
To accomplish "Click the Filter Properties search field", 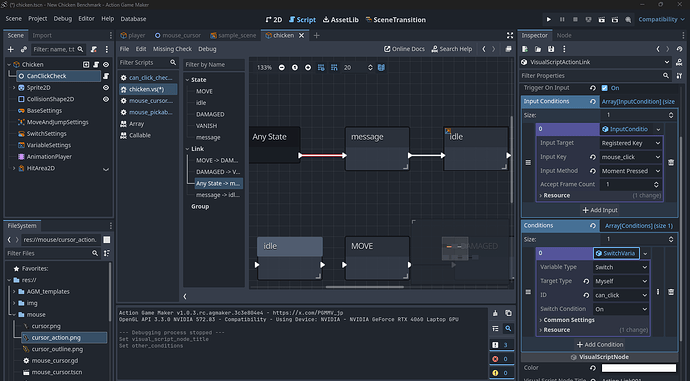I will [x=596, y=76].
